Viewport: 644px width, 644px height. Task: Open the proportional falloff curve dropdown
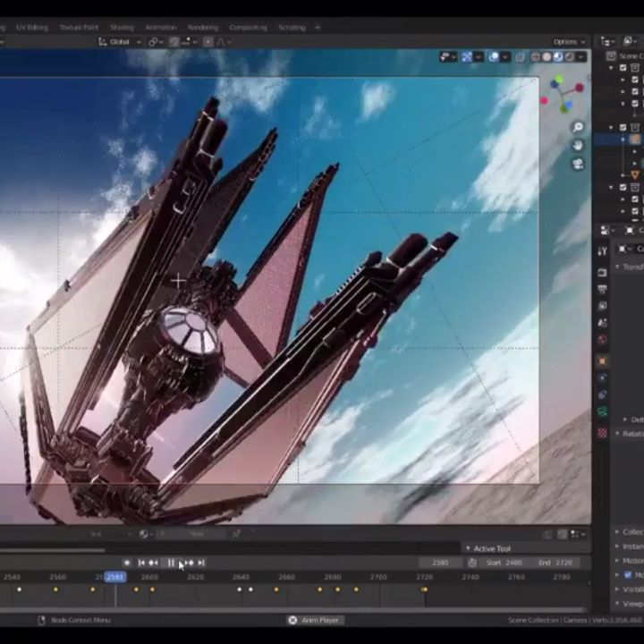click(225, 42)
